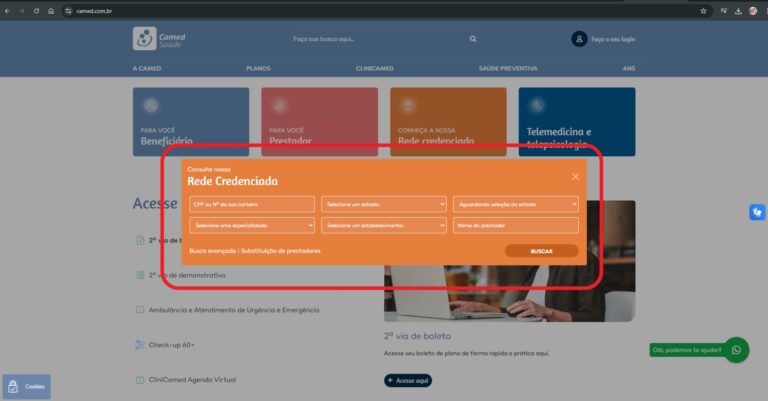
Task: Open A CAMED menu
Action: point(147,68)
